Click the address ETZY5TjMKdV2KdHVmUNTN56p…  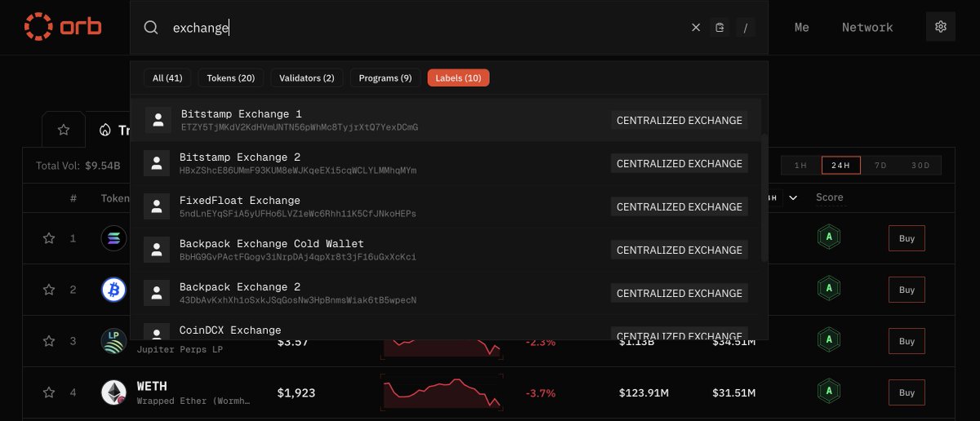(x=300, y=127)
